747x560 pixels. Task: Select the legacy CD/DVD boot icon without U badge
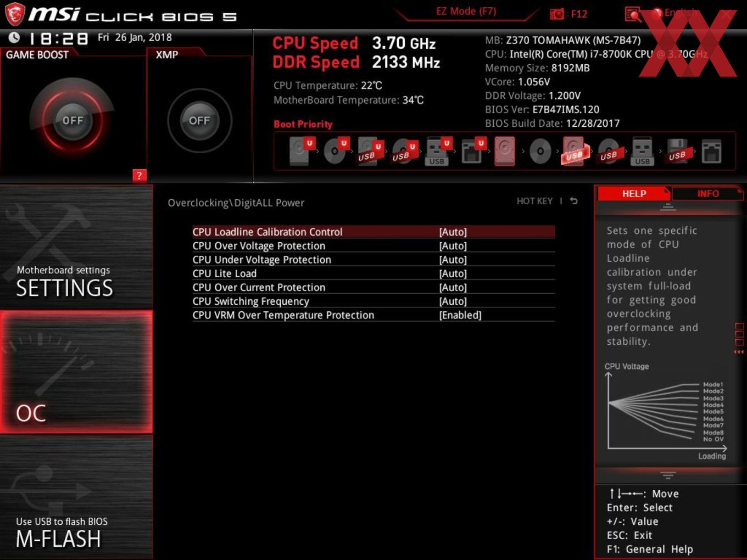click(x=540, y=151)
